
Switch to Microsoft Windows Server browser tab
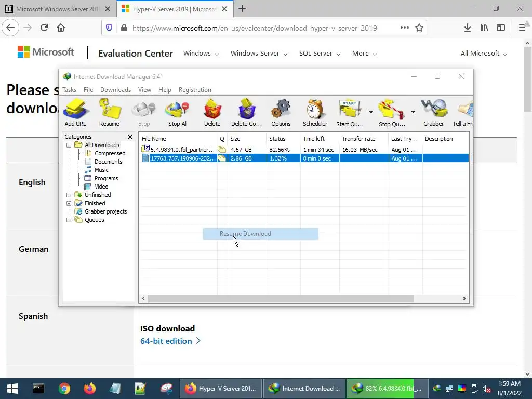click(57, 9)
